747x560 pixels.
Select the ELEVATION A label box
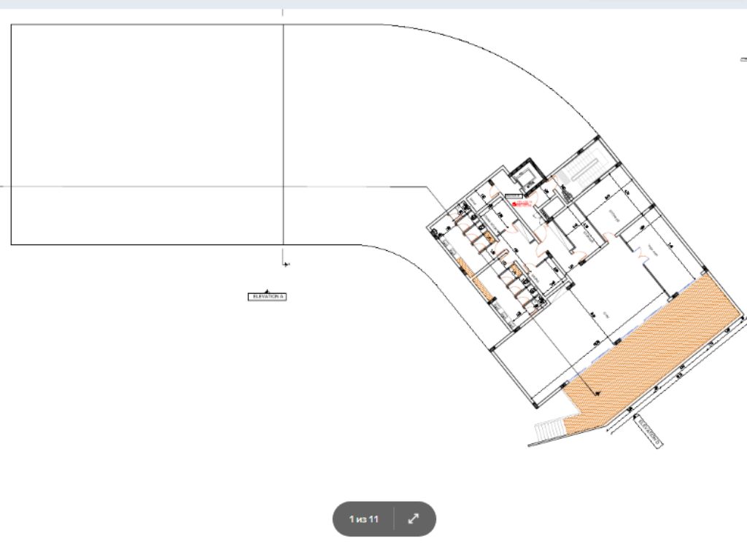268,297
